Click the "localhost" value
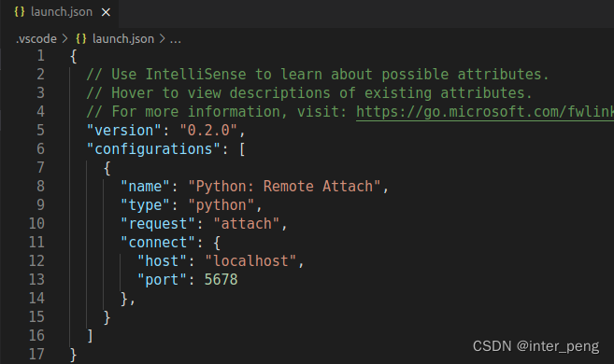This screenshot has width=614, height=364. point(250,261)
